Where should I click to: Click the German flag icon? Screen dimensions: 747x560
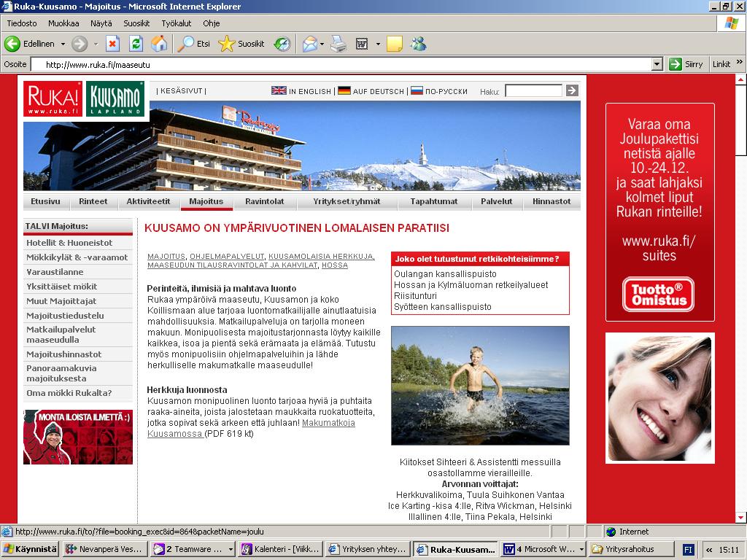coord(344,90)
